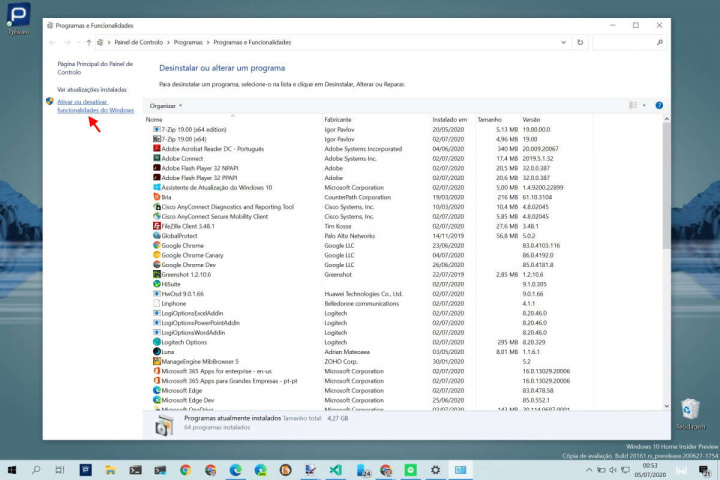This screenshot has width=720, height=480.
Task: Open Settings gear in the taskbar
Action: point(435,469)
